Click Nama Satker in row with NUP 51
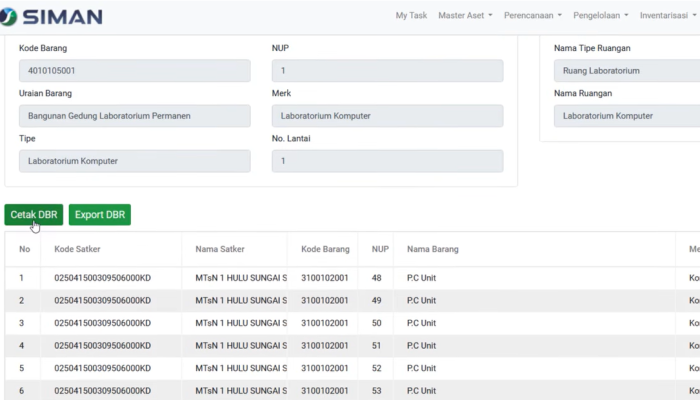 241,346
